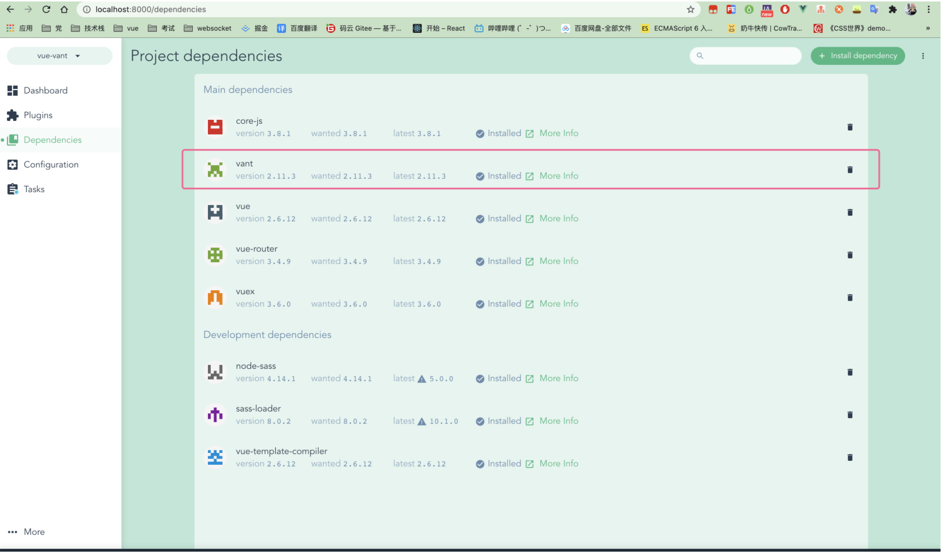Click the browser reload icon

[x=46, y=9]
